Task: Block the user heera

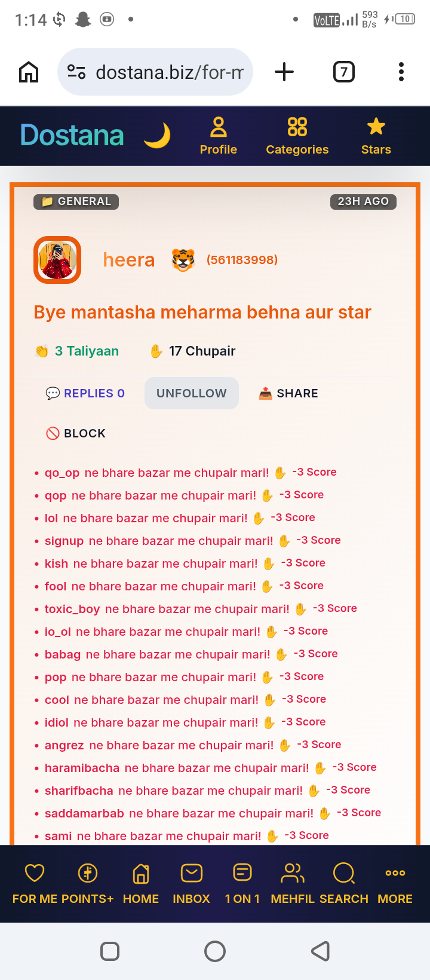Action: [x=76, y=433]
